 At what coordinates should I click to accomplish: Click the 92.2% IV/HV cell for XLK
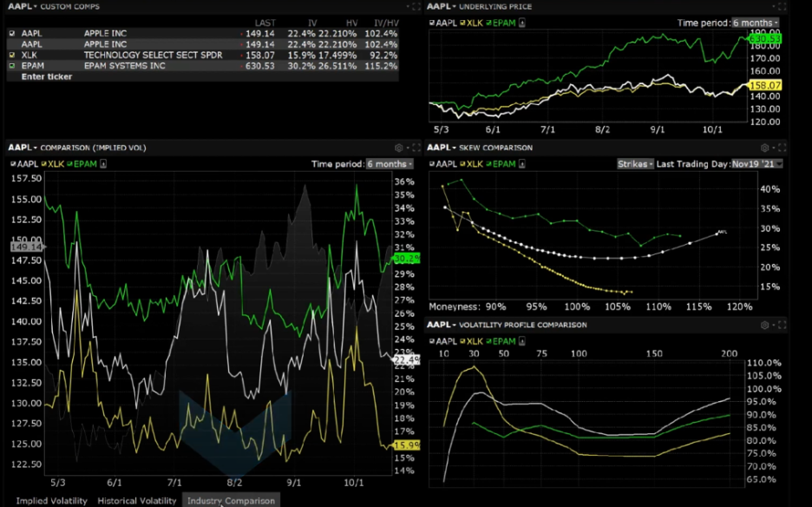pyautogui.click(x=383, y=55)
